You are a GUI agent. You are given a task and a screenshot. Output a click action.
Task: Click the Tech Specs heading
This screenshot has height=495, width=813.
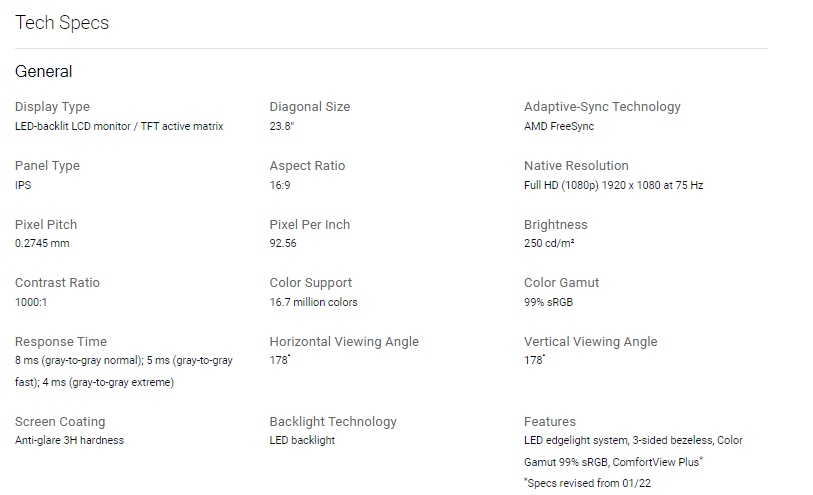point(62,23)
